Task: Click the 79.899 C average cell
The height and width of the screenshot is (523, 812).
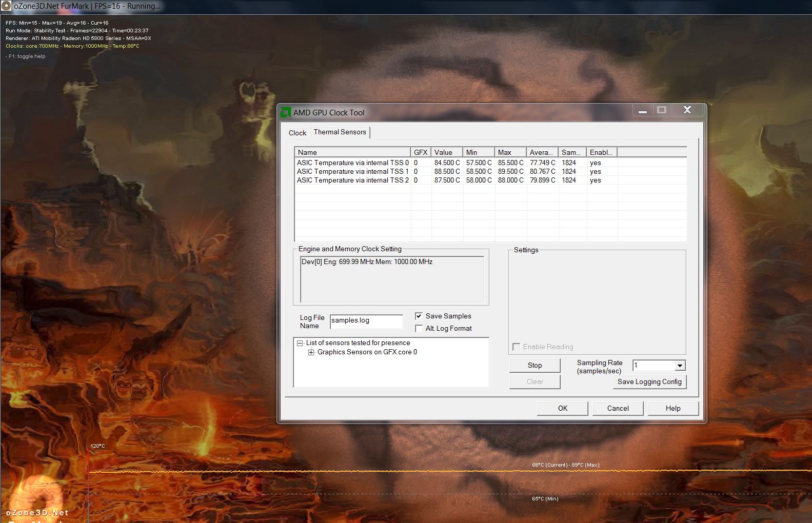Action: coord(543,180)
